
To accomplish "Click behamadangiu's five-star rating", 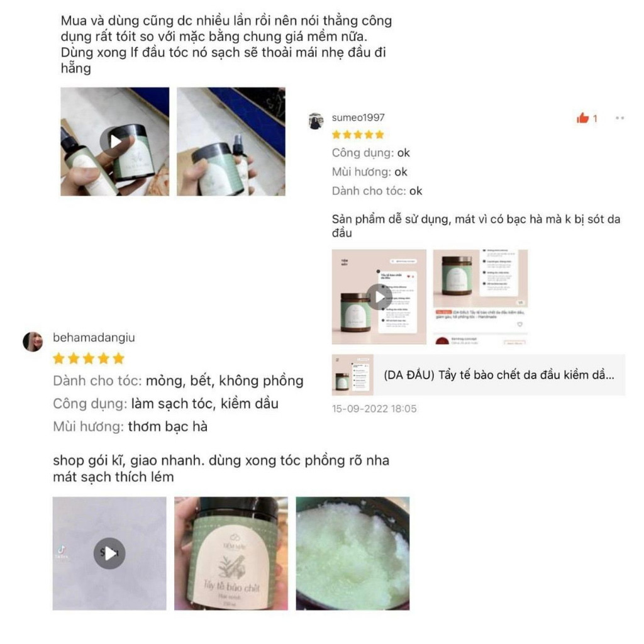I will click(x=88, y=358).
